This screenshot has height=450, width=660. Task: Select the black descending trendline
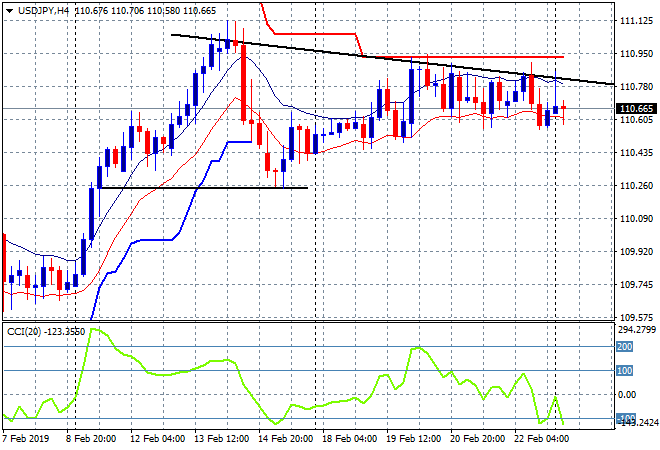[x=391, y=59]
